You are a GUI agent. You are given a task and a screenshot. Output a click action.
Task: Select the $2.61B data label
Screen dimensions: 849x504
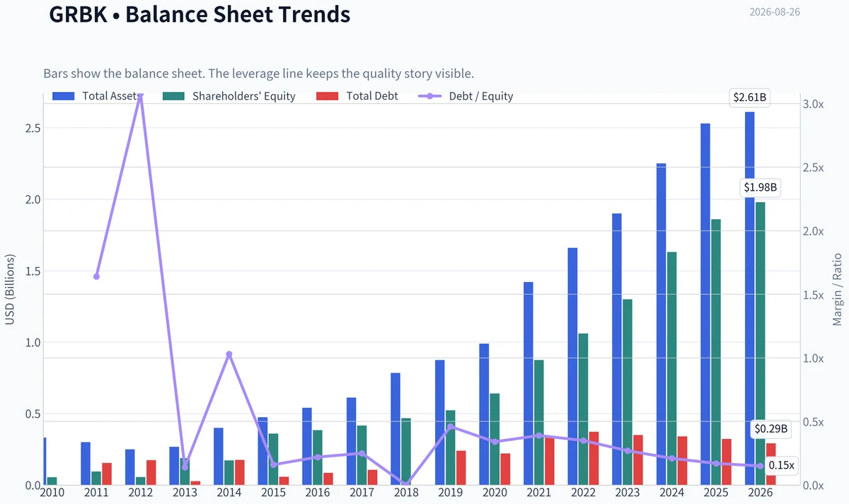pyautogui.click(x=749, y=98)
